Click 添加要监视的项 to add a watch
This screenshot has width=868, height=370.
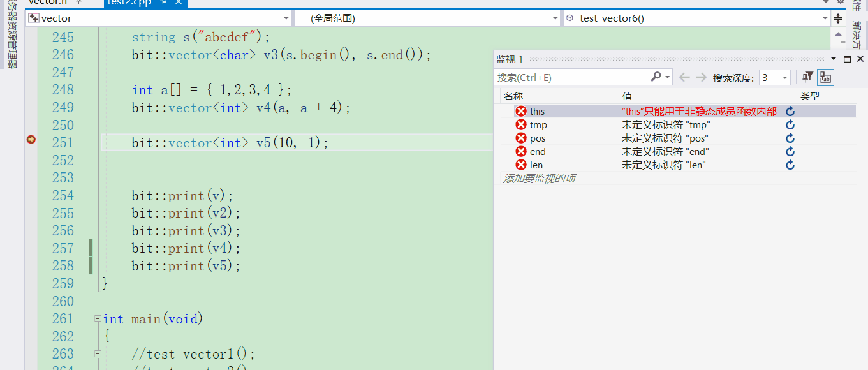(540, 179)
